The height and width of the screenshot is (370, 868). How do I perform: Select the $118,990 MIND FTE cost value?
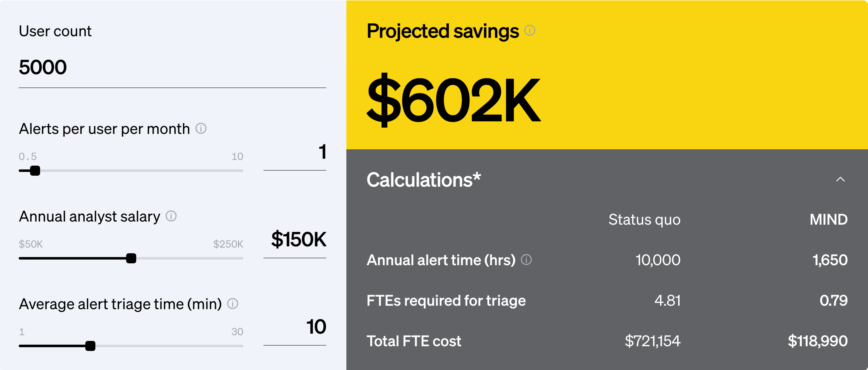pos(817,341)
